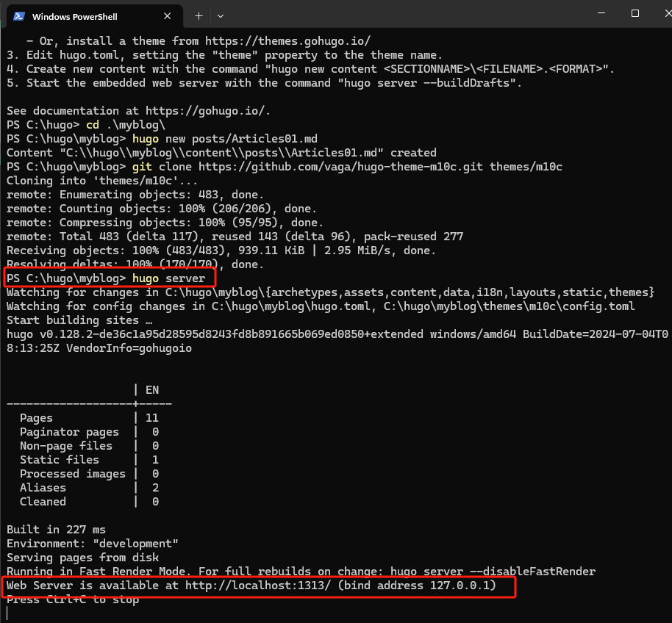Click 'Create new content' instruction line
Screen dimensions: 672x623
pyautogui.click(x=311, y=69)
